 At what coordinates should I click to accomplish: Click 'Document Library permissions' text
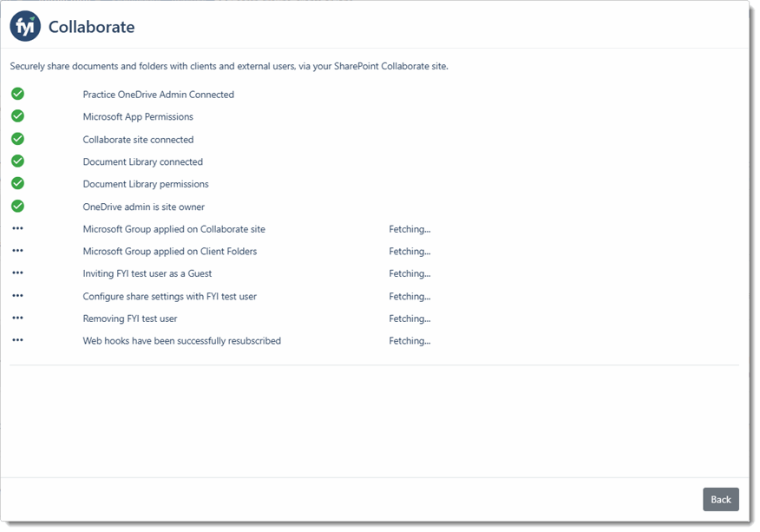(x=146, y=184)
